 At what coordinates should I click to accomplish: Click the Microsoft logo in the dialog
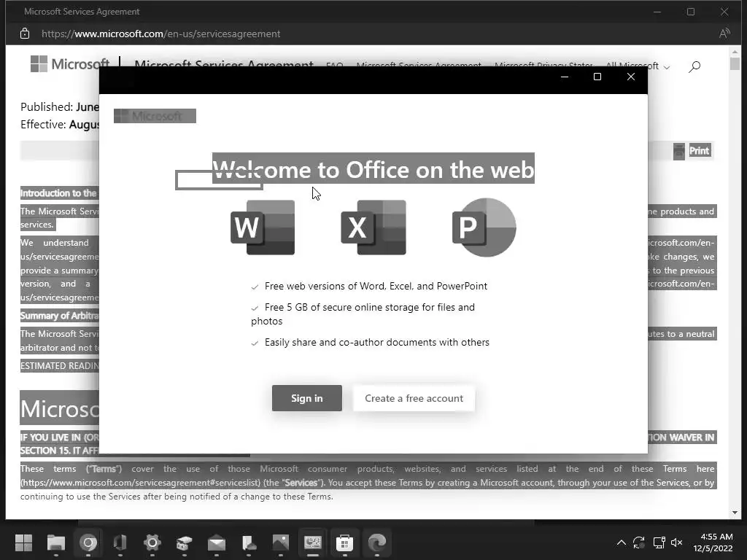tap(155, 116)
